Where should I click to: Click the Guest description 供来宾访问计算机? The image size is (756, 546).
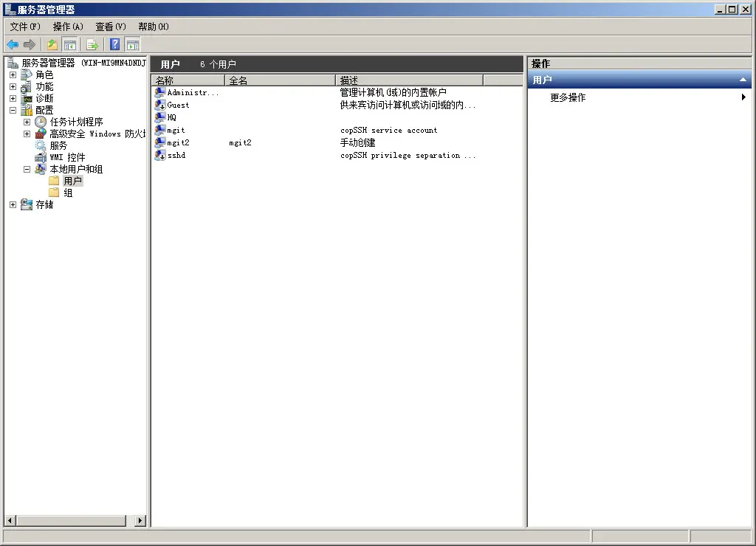point(408,105)
